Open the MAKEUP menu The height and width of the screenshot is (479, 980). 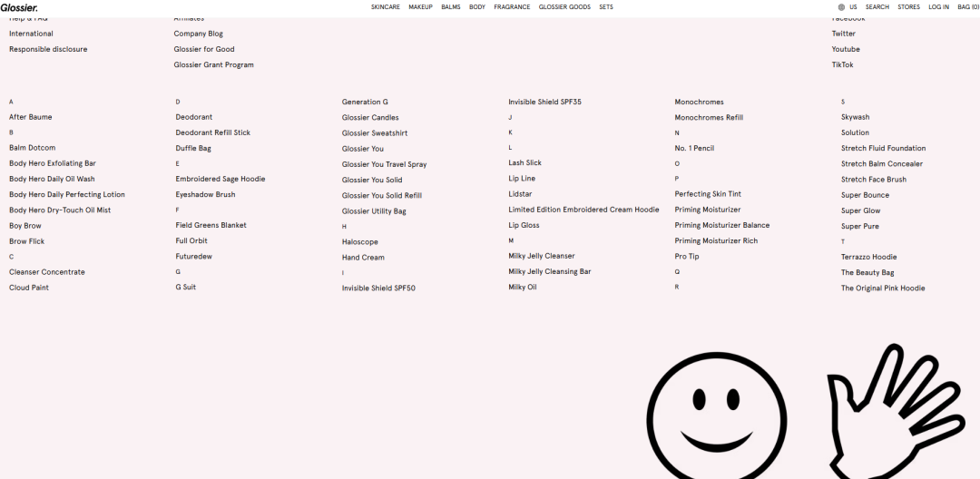pyautogui.click(x=420, y=7)
